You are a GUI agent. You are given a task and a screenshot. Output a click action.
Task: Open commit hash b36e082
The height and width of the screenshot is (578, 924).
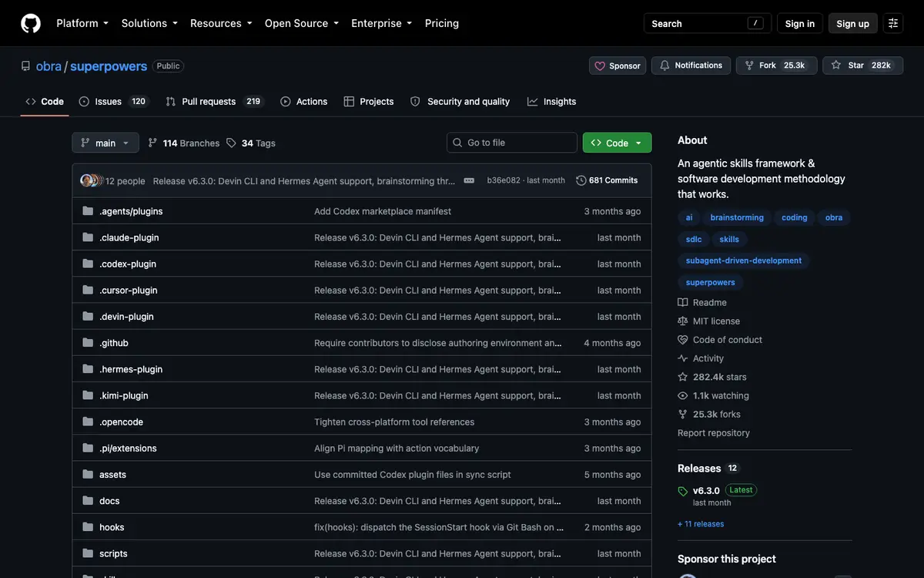pos(504,180)
